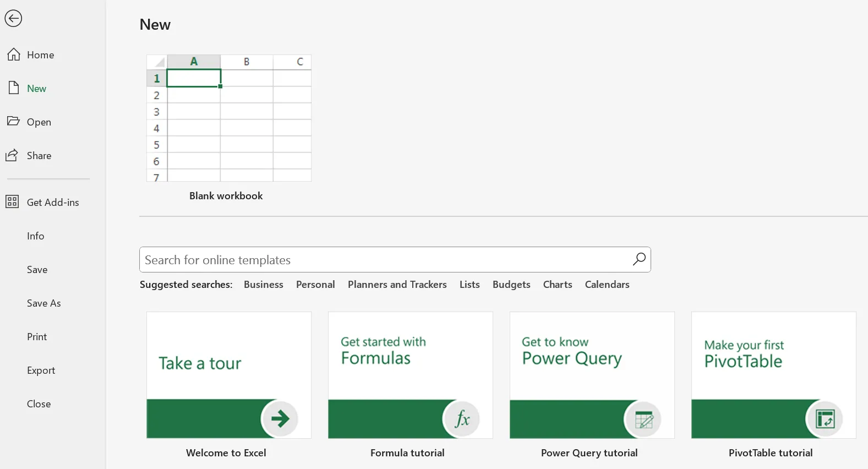Image resolution: width=868 pixels, height=469 pixels.
Task: Choose Save As
Action: point(44,303)
